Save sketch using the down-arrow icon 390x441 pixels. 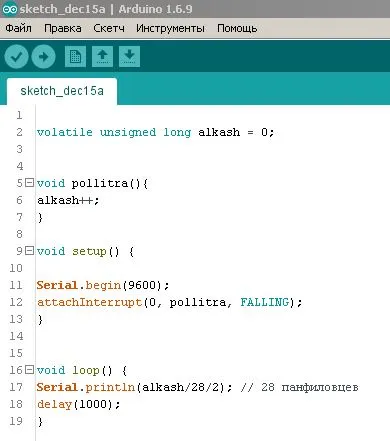coord(129,56)
